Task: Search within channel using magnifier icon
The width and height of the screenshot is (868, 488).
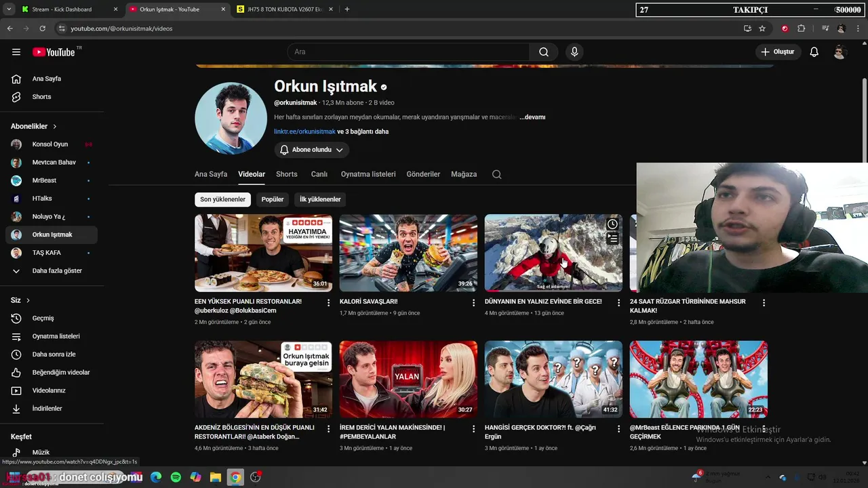Action: point(496,174)
